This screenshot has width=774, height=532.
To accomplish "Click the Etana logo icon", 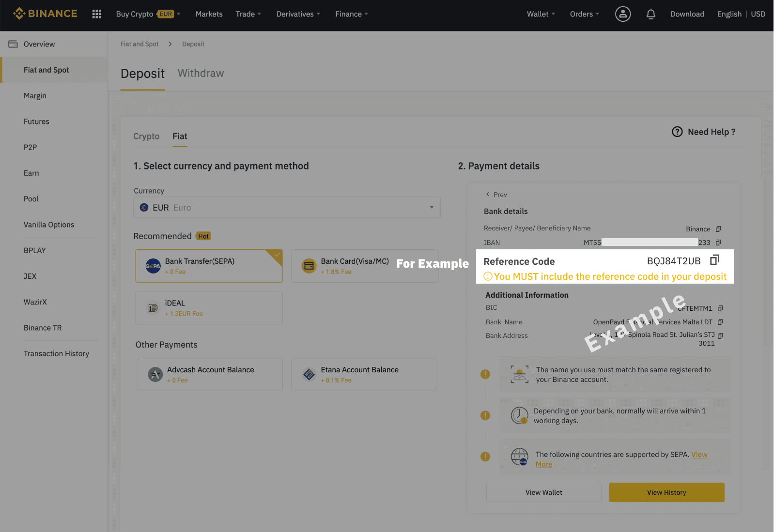I will click(309, 374).
